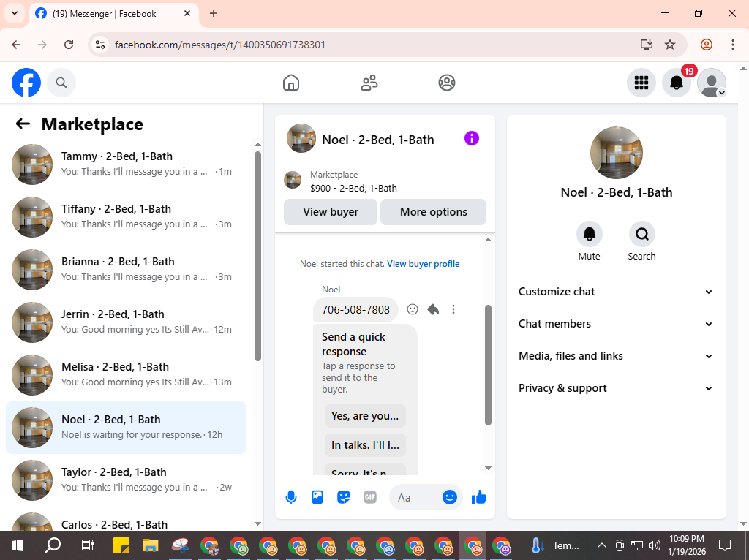The width and height of the screenshot is (749, 560).
Task: React to Noel's message with emoji
Action: 413,309
